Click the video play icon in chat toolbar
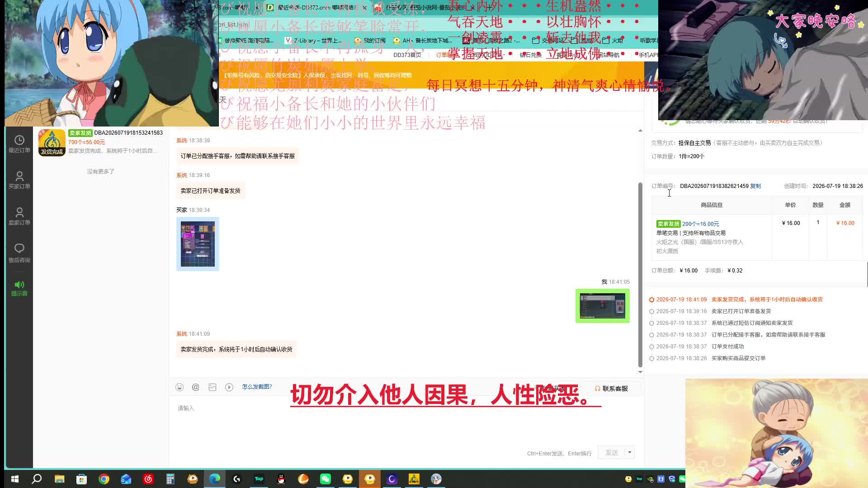This screenshot has height=488, width=868. click(229, 387)
